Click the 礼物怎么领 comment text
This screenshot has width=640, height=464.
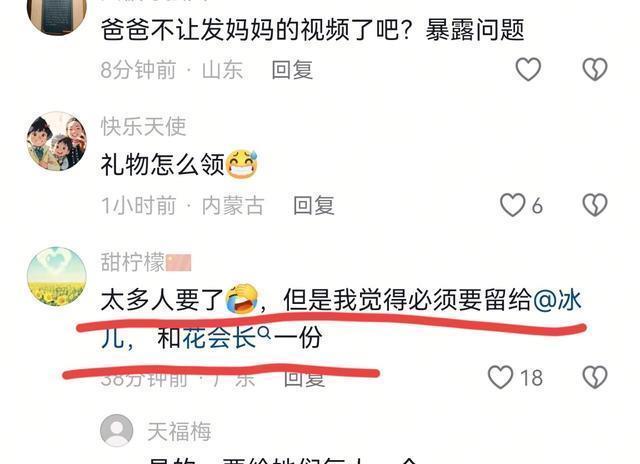coord(162,165)
